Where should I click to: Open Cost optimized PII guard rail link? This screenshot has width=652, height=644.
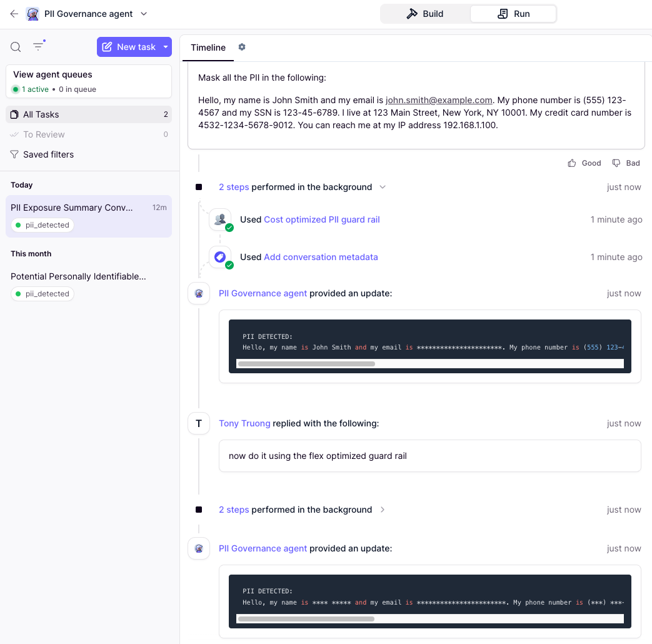tap(322, 219)
